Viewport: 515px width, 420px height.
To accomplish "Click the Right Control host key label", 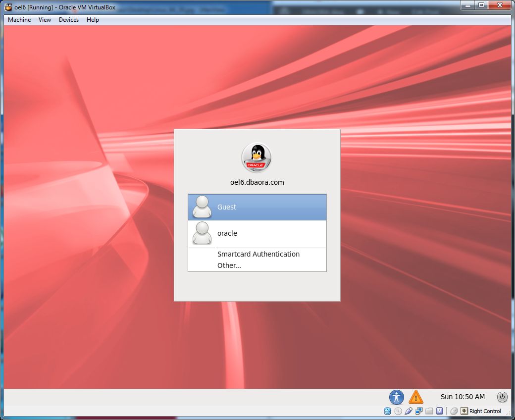I will click(485, 411).
